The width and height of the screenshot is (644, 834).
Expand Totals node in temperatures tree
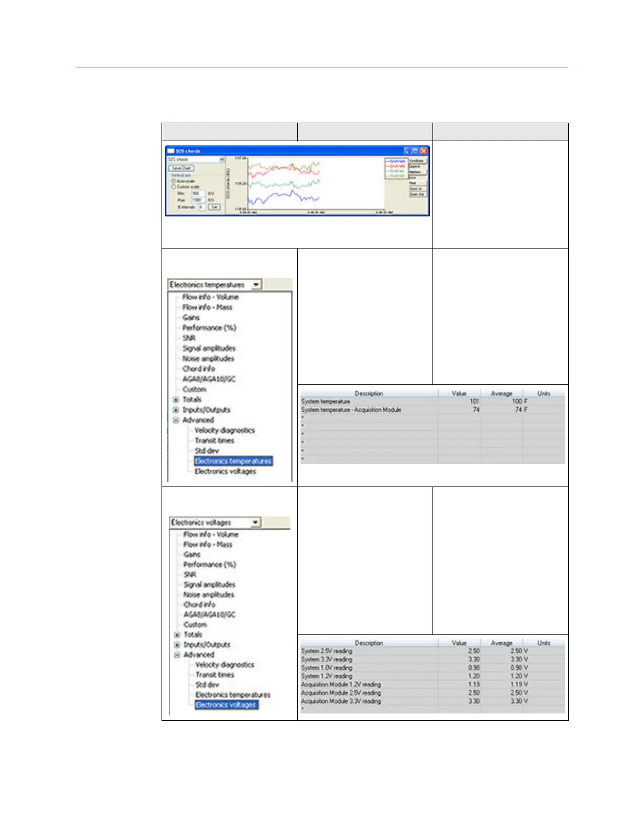point(176,400)
